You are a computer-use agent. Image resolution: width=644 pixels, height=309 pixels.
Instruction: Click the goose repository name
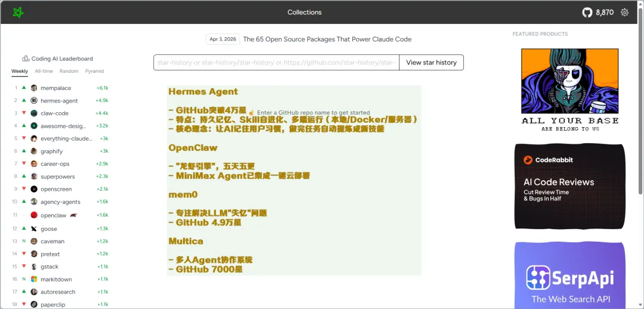click(x=49, y=229)
